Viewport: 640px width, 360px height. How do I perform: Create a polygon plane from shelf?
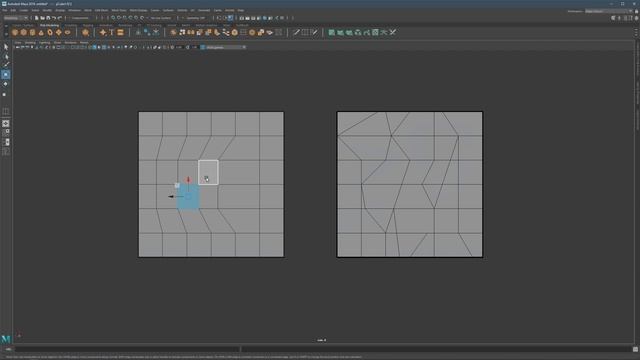[58, 32]
